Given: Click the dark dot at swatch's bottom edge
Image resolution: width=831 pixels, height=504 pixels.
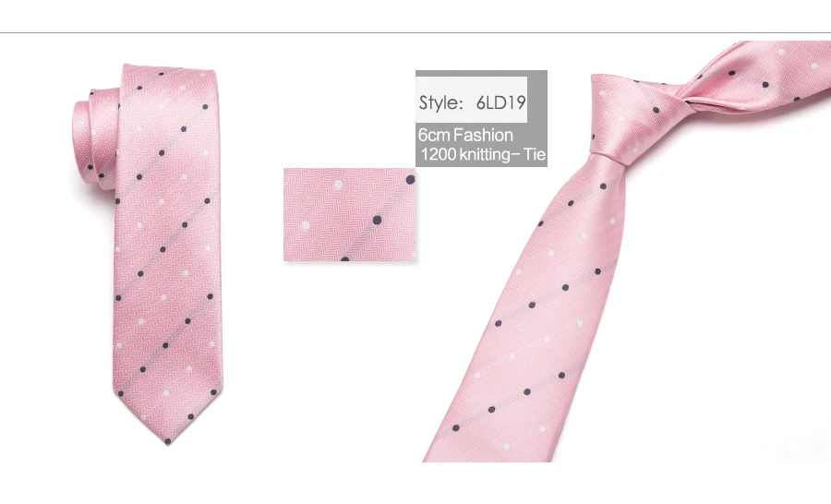Looking at the screenshot, I should [x=345, y=258].
